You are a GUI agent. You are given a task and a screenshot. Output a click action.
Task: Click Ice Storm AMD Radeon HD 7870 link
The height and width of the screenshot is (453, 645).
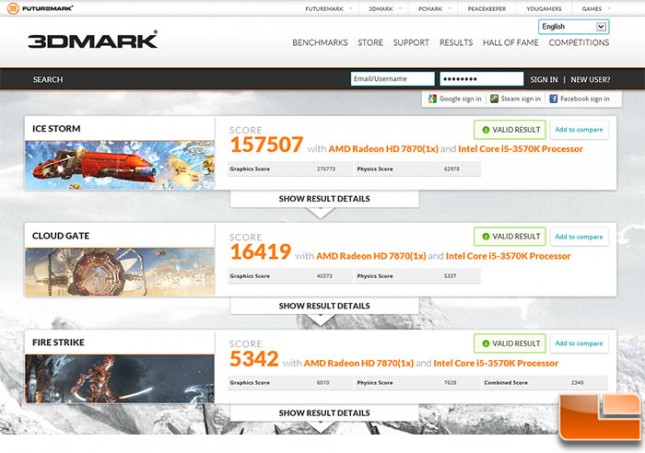coord(383,149)
